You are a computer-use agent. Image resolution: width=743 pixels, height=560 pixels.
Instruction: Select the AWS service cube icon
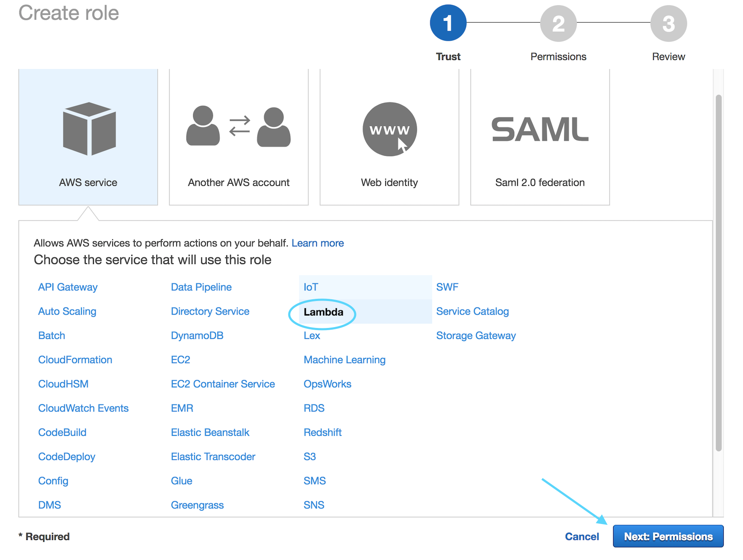89,129
